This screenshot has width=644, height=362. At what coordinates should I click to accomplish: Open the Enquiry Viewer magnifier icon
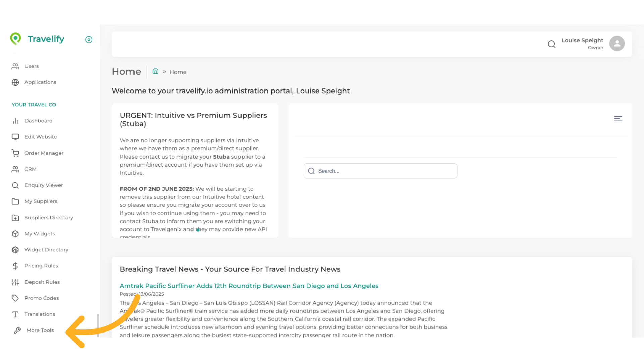click(15, 185)
